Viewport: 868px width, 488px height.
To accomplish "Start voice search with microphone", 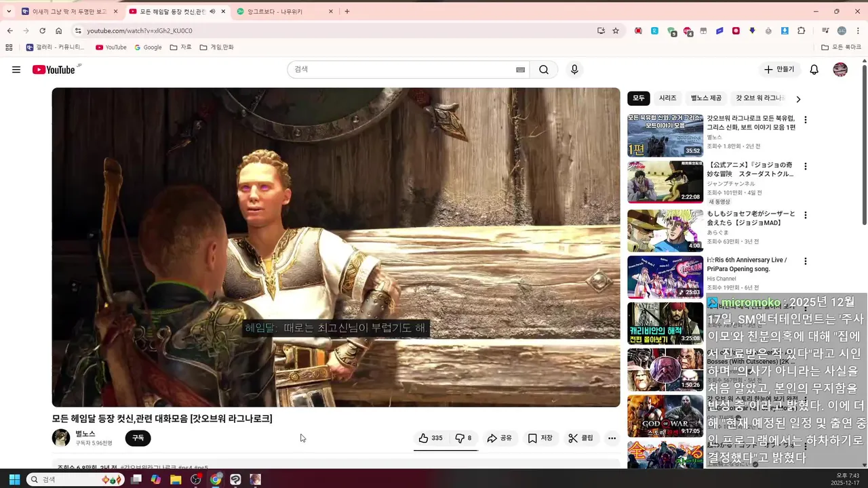I will click(574, 70).
